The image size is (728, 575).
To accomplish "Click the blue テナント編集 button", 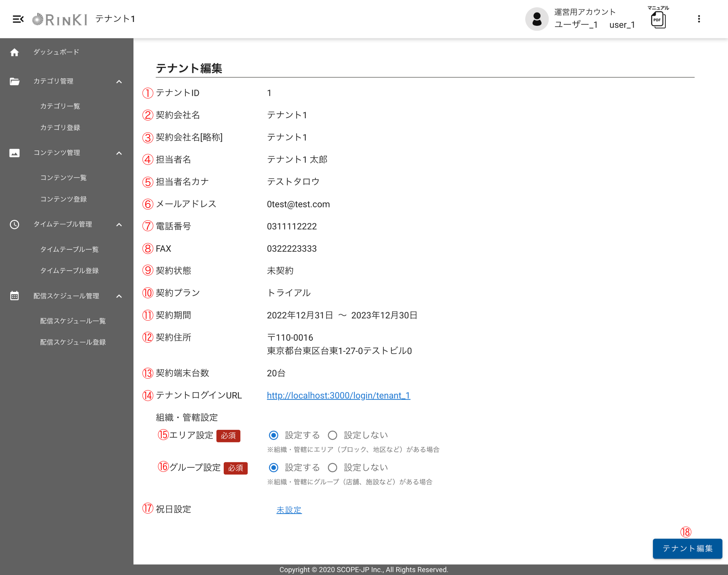I will coord(687,548).
